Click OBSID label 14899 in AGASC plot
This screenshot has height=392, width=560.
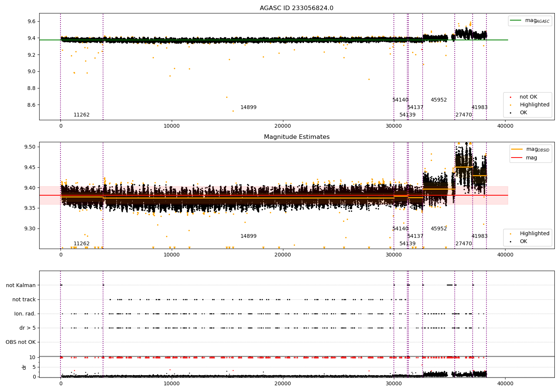248,107
